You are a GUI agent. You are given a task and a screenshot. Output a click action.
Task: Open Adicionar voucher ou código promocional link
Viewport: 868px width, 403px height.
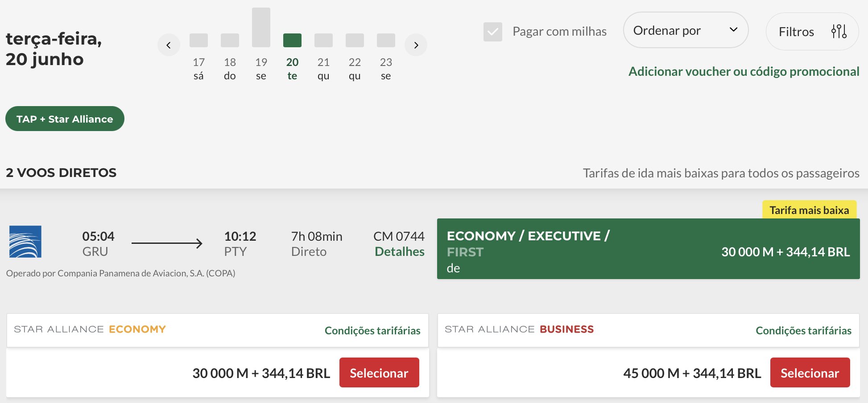(744, 71)
